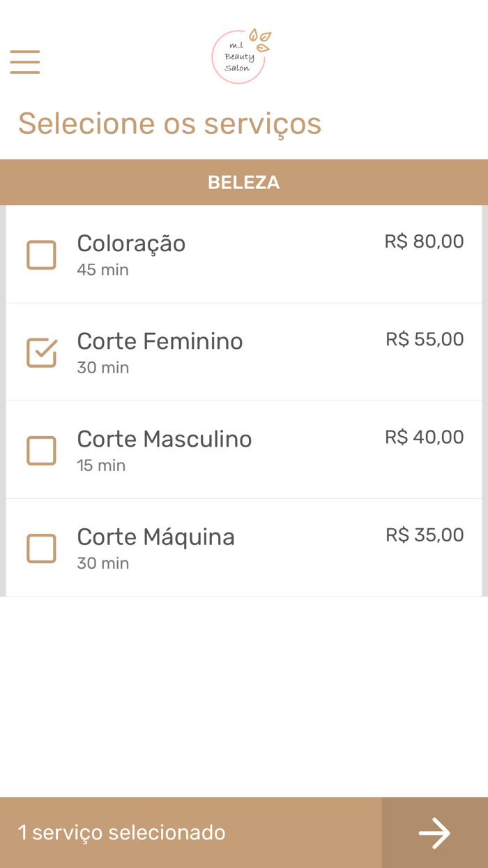Open the hamburger menu
Viewport: 488px width, 868px height.
click(25, 62)
